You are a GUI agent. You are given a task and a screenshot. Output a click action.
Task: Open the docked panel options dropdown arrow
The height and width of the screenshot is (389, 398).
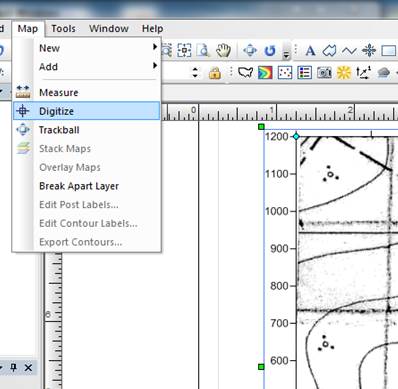click(x=1, y=367)
